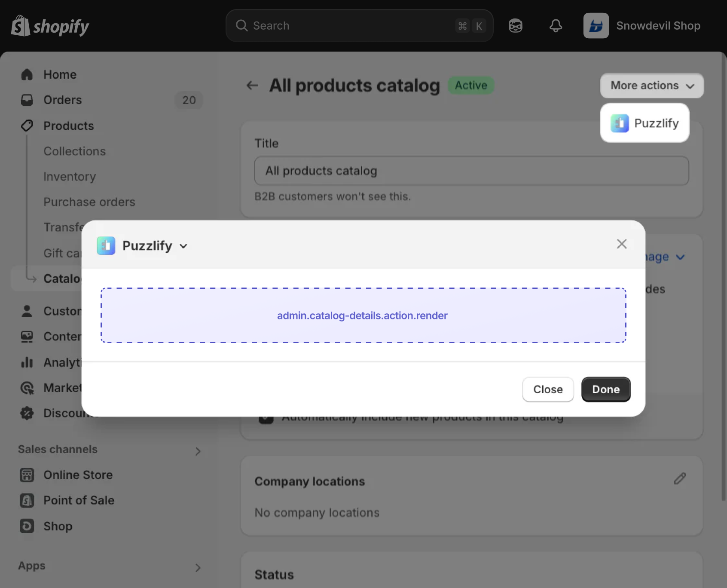This screenshot has width=727, height=588.
Task: Click 'No company locations' text
Action: [x=317, y=513]
